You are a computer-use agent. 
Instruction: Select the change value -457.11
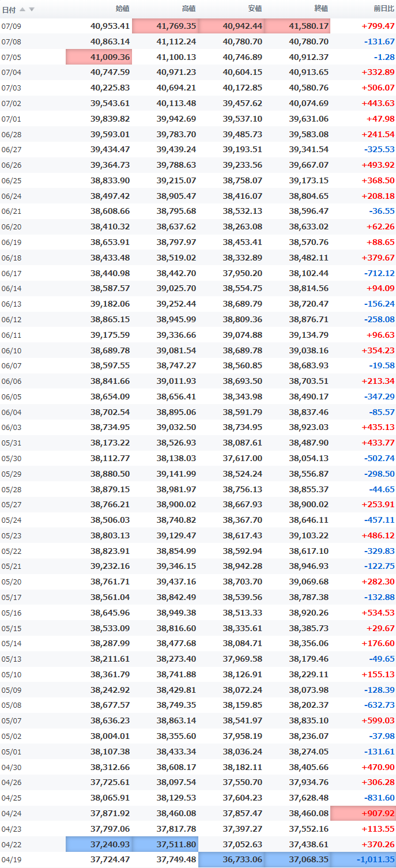pos(379,520)
